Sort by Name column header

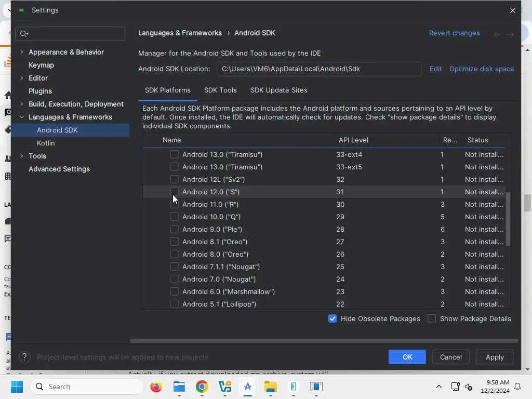171,140
